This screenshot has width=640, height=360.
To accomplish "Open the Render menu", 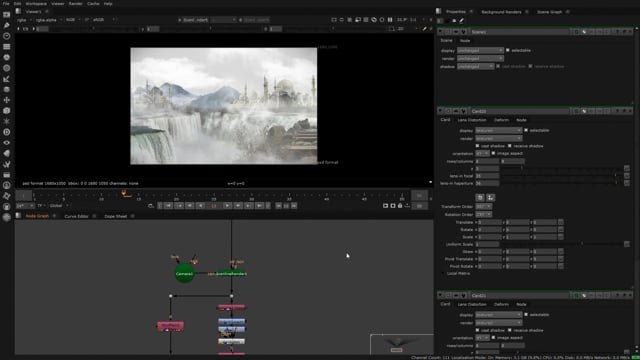I will click(x=76, y=3).
